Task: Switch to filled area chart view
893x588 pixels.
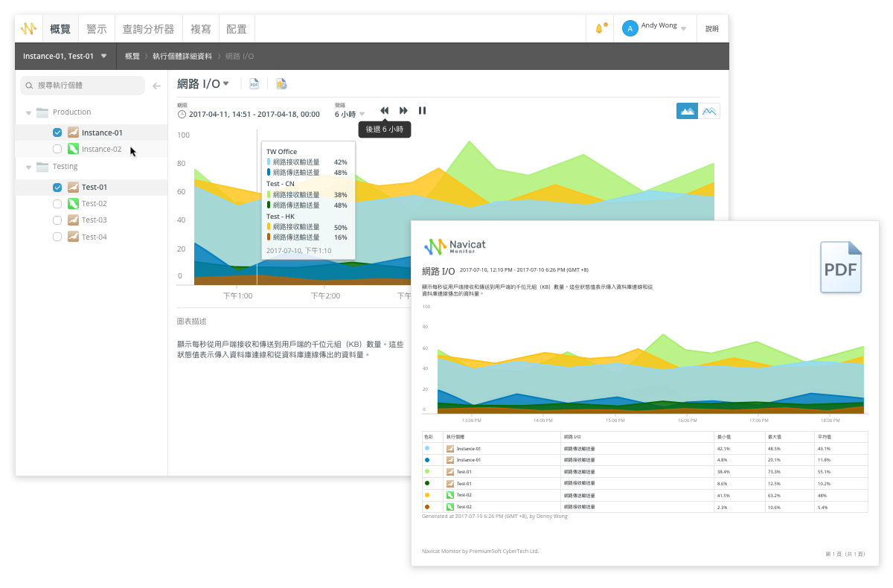Action: click(x=687, y=111)
